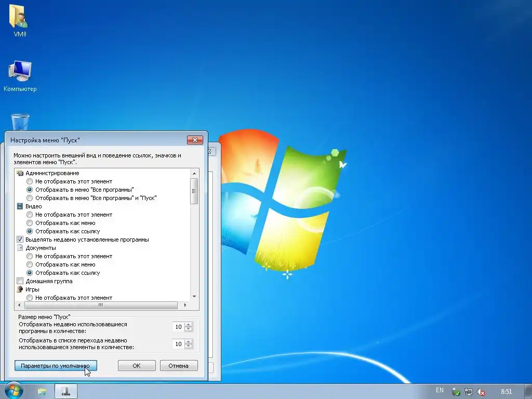Click the recent programs count field

[178, 327]
